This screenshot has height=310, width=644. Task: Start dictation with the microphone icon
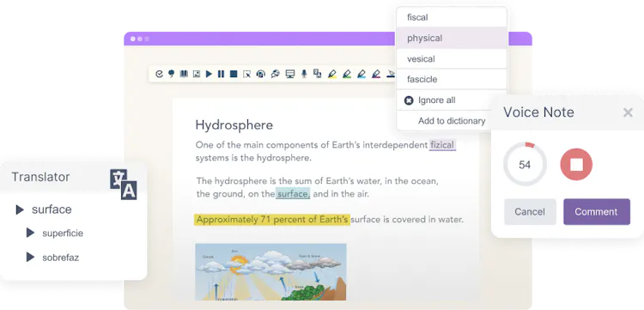tap(304, 74)
